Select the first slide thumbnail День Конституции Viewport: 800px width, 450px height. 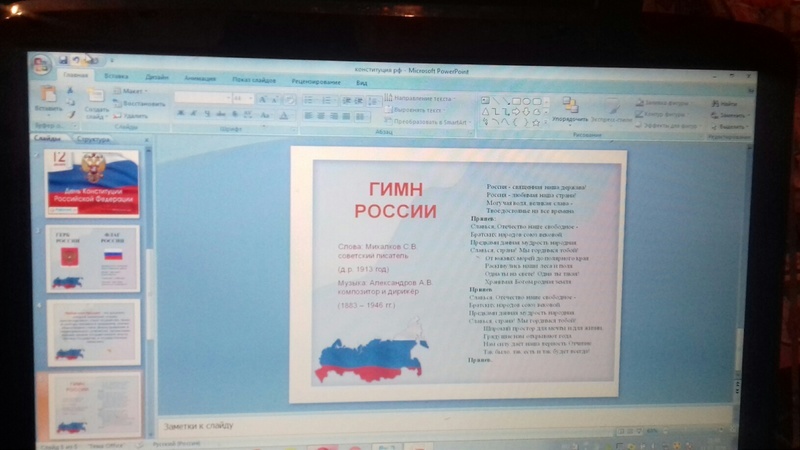(92, 183)
